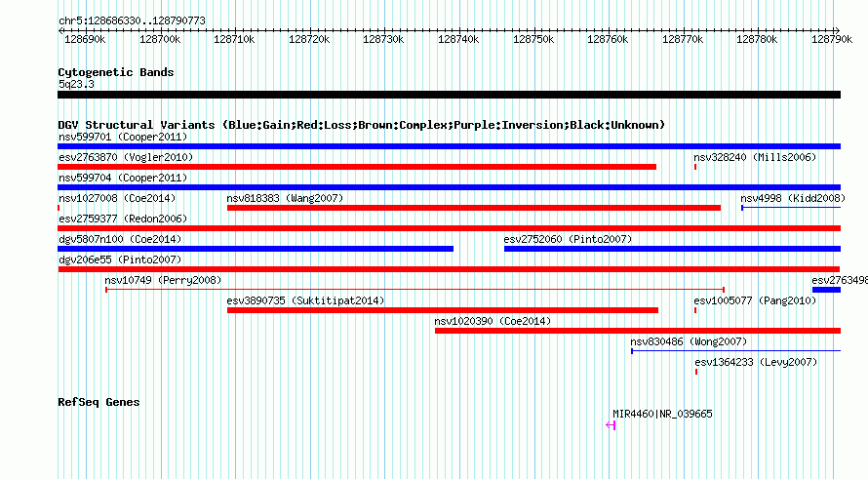Select the nsv599704 blue gain bar
The height and width of the screenshot is (479, 868).
(x=449, y=187)
